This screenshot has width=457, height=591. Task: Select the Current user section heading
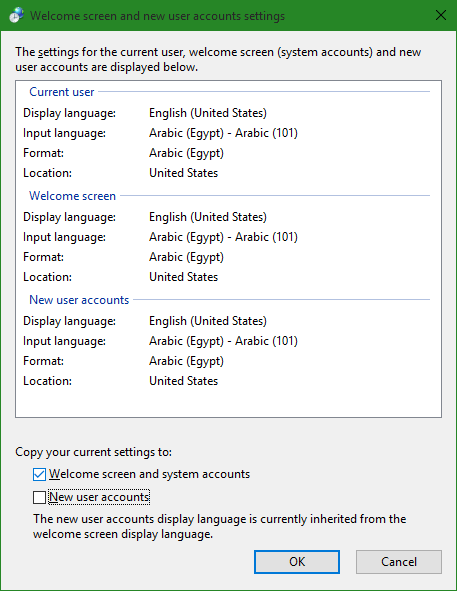pyautogui.click(x=62, y=92)
